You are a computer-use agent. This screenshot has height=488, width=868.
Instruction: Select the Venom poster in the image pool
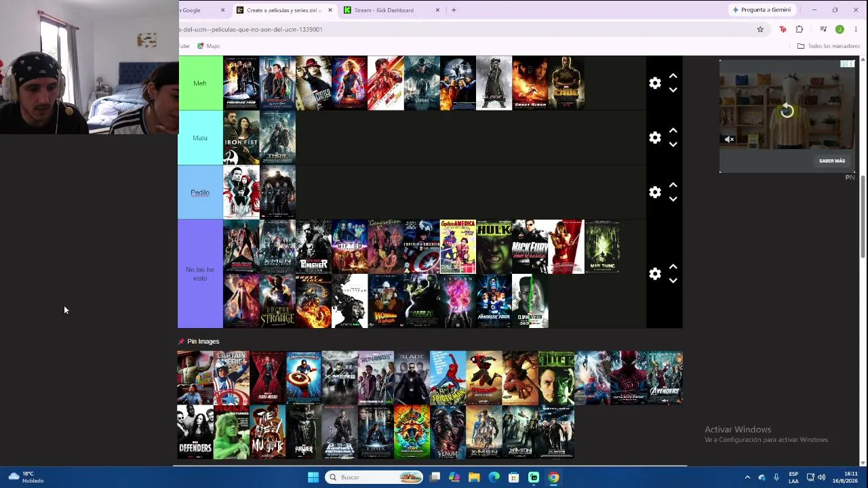[448, 432]
